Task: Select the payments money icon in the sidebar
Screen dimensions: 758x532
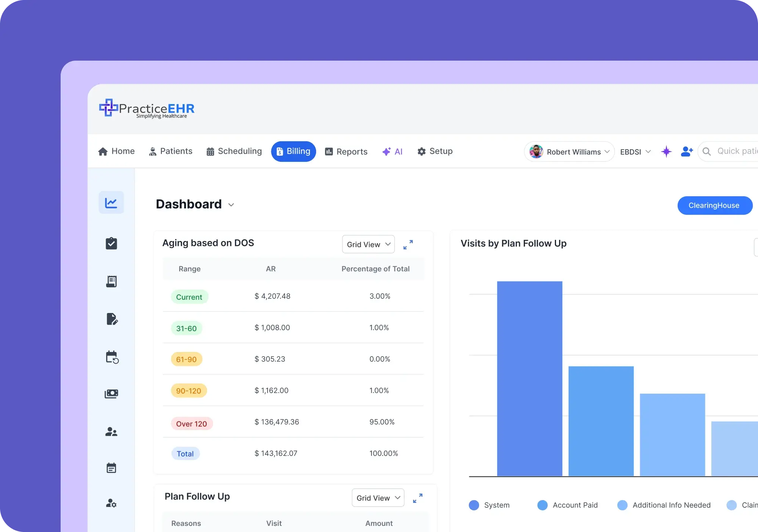Action: click(x=111, y=394)
